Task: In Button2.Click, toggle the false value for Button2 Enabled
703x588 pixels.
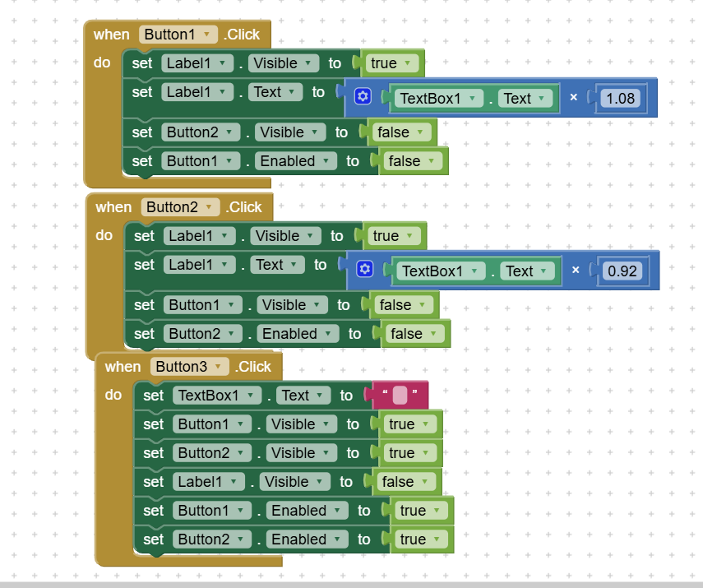Action: [415, 334]
